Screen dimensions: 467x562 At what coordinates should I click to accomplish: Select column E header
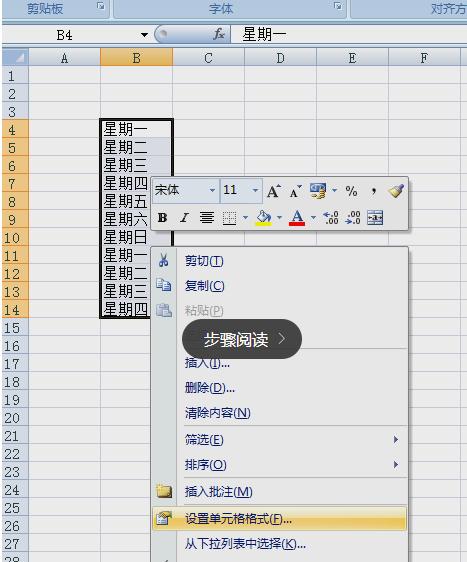click(x=353, y=58)
